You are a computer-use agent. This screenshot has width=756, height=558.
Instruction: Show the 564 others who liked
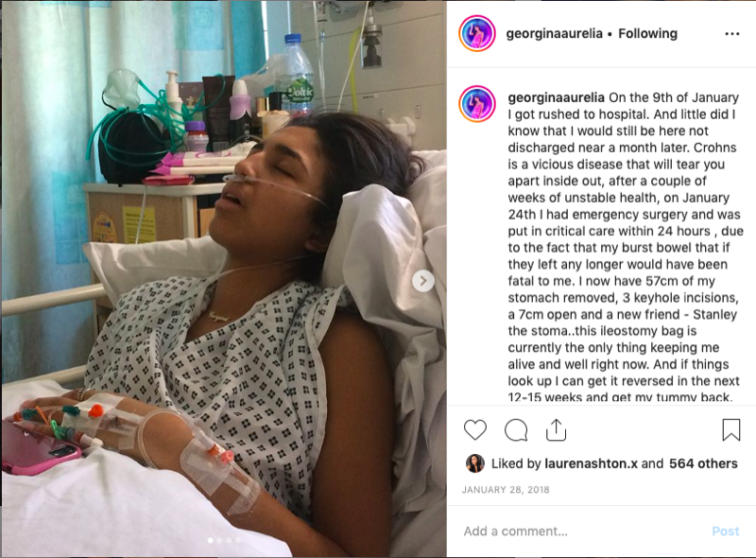(x=703, y=463)
